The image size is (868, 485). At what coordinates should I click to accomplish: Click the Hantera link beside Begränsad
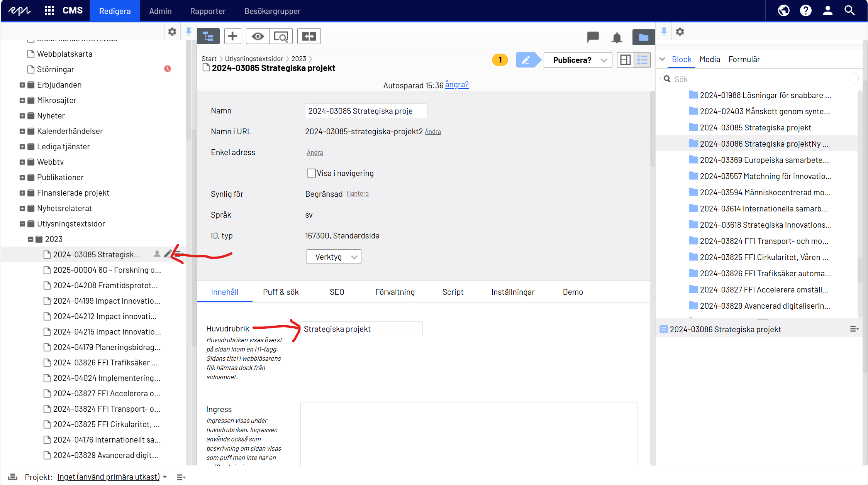point(358,194)
